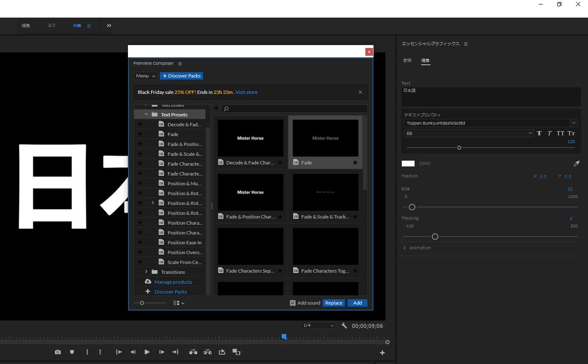Click the Mark In brace icon

point(87,352)
